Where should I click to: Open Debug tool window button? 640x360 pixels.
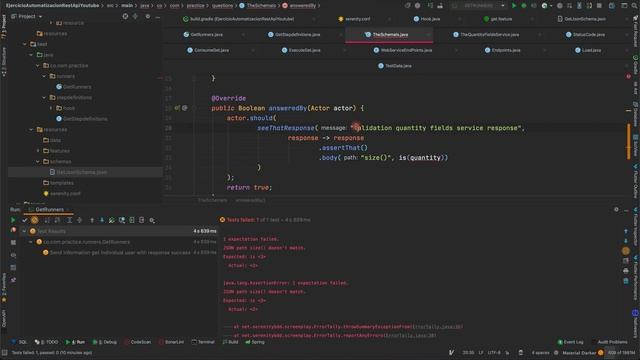tap(105, 342)
